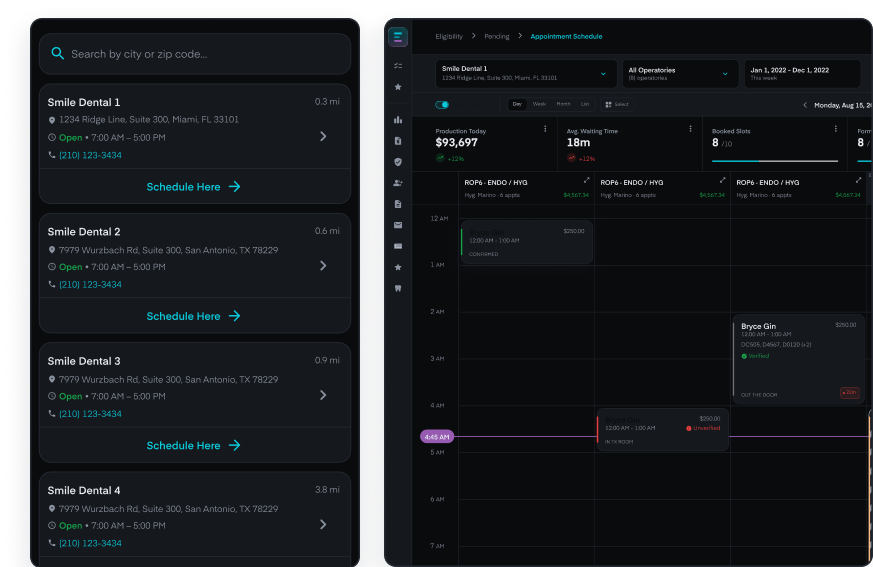Image resolution: width=873 pixels, height=567 pixels.
Task: Click the location pin icon for Smile Dental 4
Action: 52,509
